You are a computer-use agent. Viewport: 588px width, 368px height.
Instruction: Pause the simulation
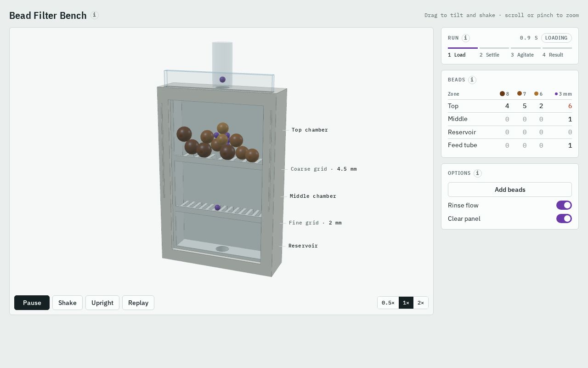pyautogui.click(x=32, y=303)
